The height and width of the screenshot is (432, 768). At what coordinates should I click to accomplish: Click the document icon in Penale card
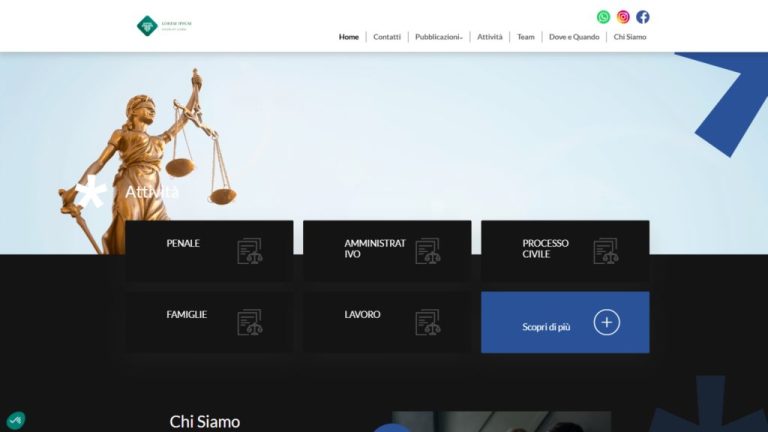click(x=250, y=251)
